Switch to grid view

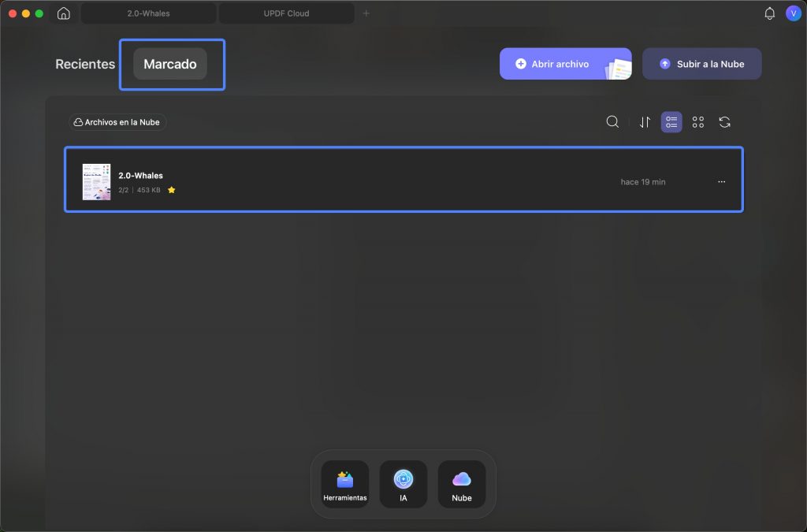tap(698, 122)
